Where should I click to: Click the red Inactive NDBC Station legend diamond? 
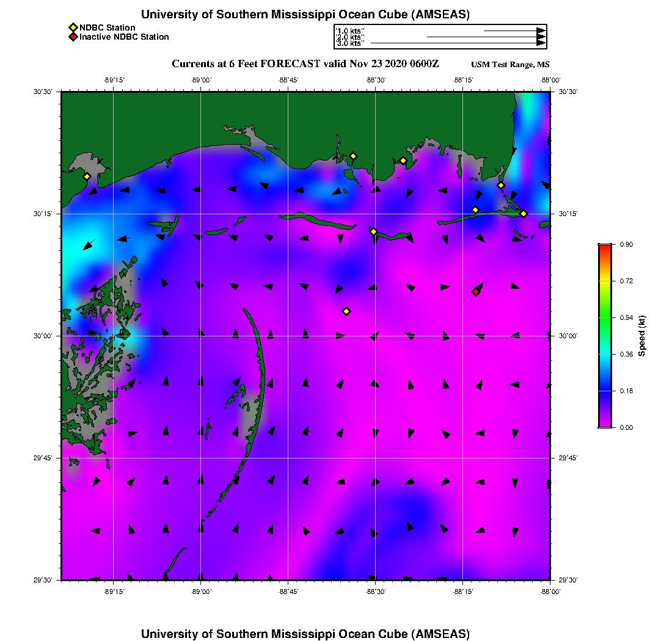pos(73,37)
